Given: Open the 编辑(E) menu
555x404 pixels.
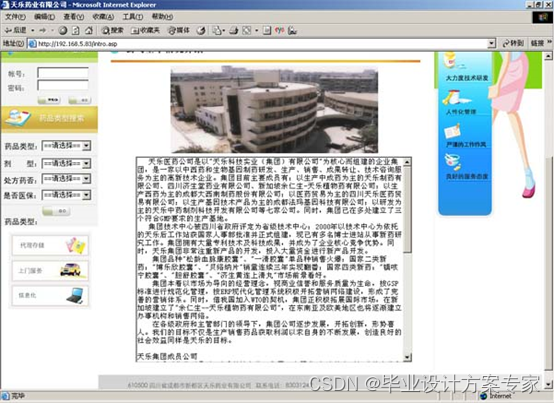Looking at the screenshot, I should click(44, 17).
